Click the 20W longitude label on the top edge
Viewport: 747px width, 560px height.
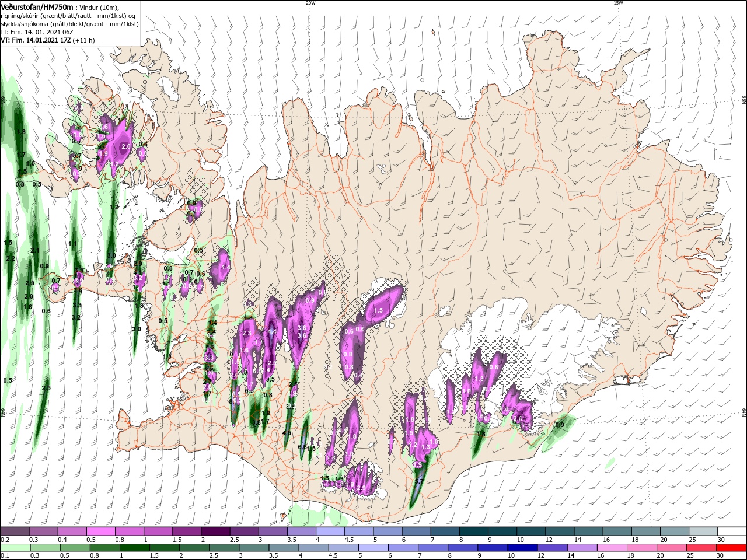tap(310, 3)
